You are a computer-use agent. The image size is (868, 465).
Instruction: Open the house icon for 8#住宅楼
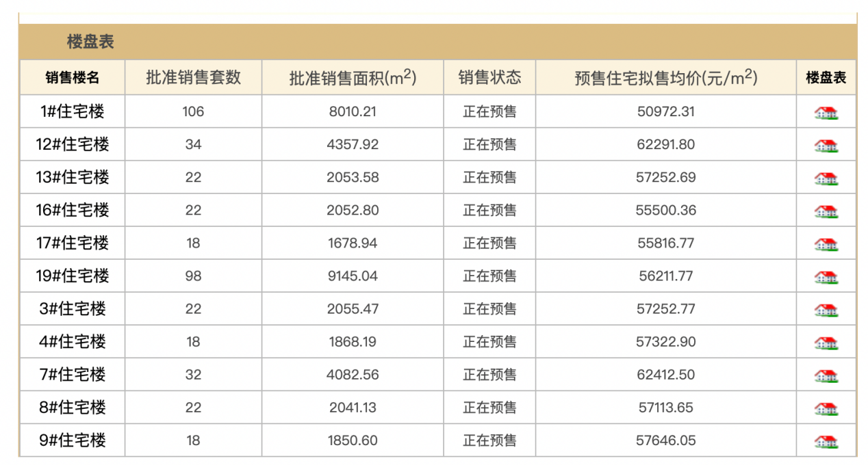coord(826,408)
